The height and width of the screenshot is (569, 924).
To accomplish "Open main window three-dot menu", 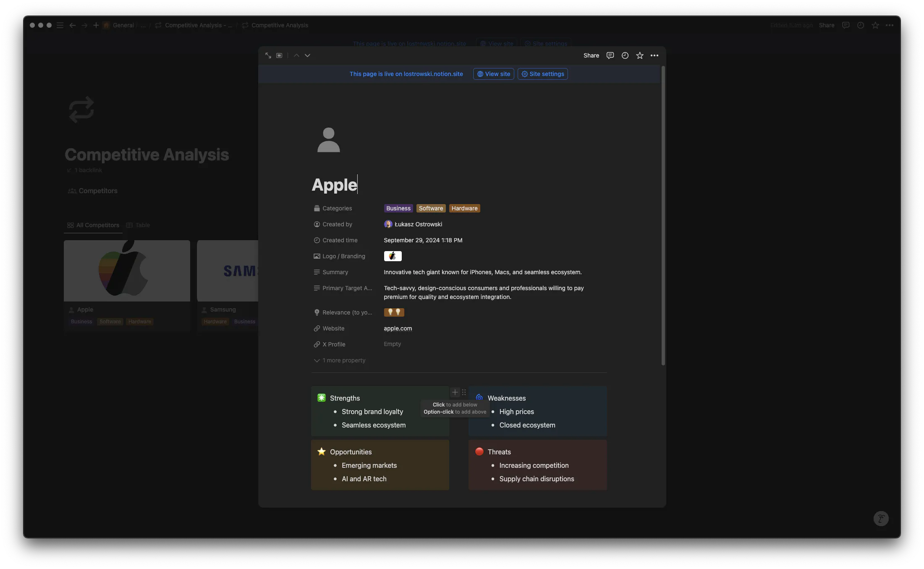I will tap(889, 25).
